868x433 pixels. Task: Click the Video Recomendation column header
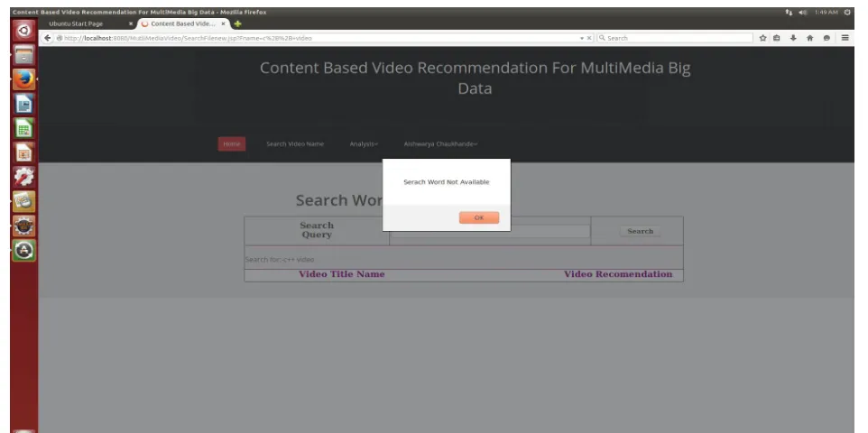pos(618,274)
